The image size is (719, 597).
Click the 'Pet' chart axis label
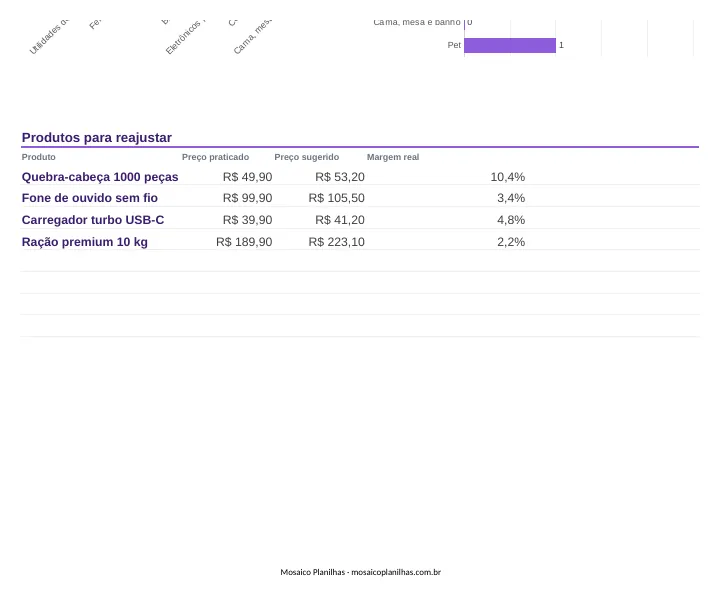click(454, 45)
